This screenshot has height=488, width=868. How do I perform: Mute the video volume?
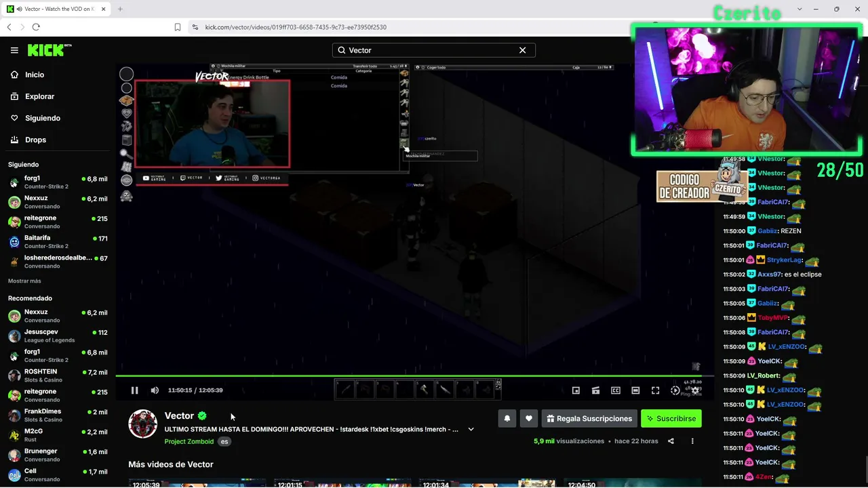point(155,390)
